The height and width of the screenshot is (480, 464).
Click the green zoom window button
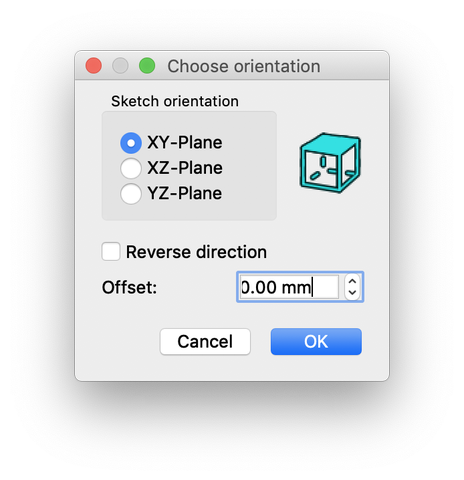click(147, 65)
